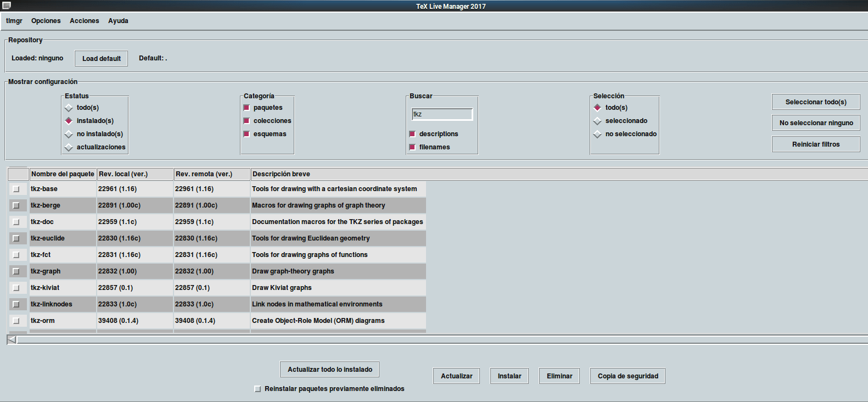Select the tkz-base package name
The image size is (868, 402).
[x=44, y=189]
